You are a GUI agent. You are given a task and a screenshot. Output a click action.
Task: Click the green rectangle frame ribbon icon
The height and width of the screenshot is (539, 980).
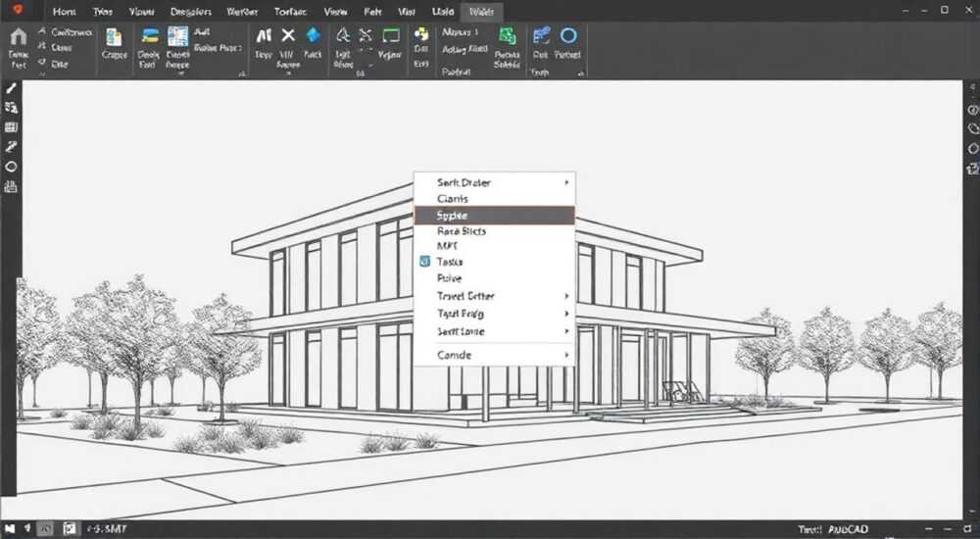point(391,35)
